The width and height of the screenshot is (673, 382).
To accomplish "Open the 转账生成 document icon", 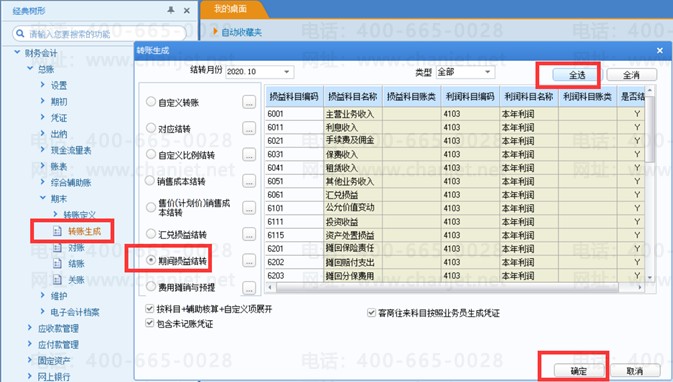I will 57,231.
